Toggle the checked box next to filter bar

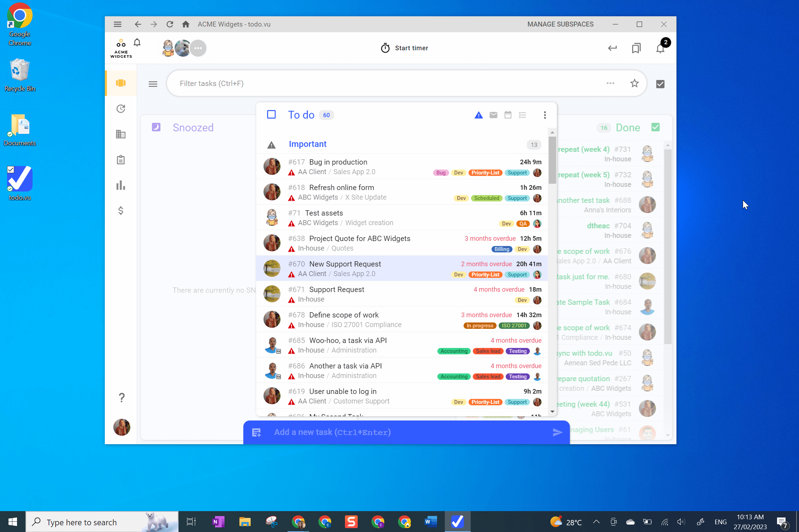click(x=660, y=84)
